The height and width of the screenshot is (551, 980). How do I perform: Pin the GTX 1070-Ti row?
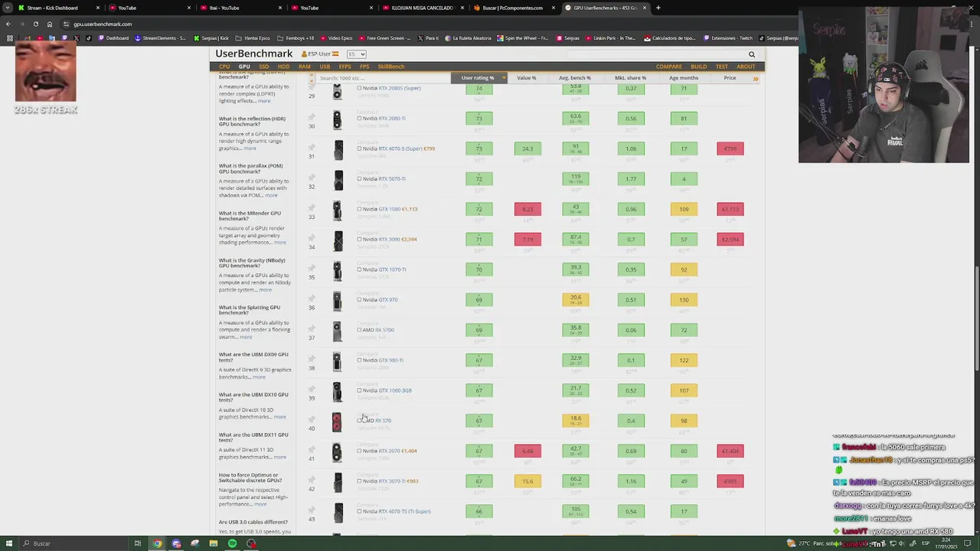[x=312, y=269]
